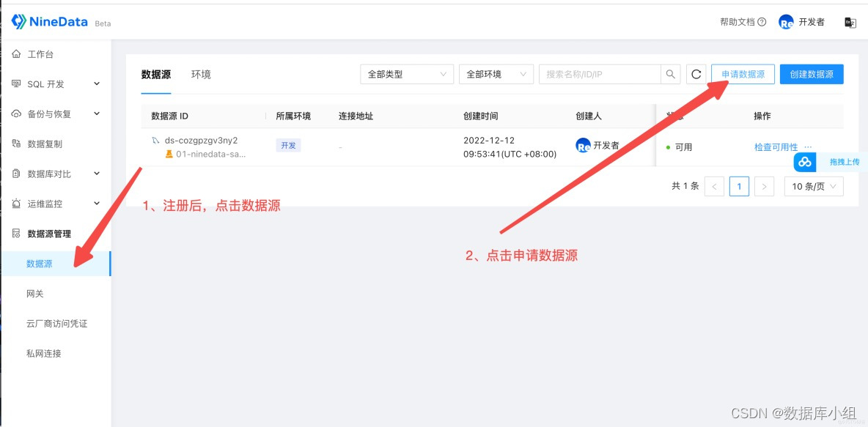Click the SQL 开发 sidebar icon
Viewport: 868px width, 427px height.
(17, 84)
